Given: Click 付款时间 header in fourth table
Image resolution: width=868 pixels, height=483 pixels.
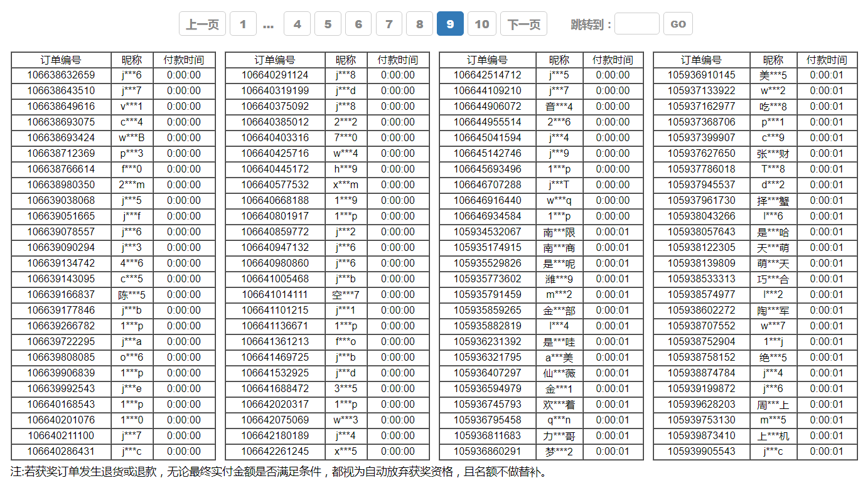Looking at the screenshot, I should pos(827,60).
